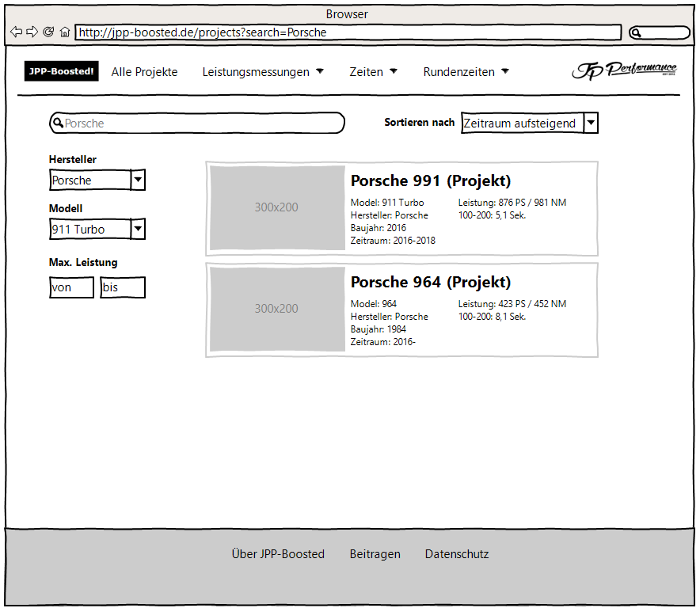The image size is (700, 608).
Task: Open the Rundenzeiten menu
Action: coord(466,72)
